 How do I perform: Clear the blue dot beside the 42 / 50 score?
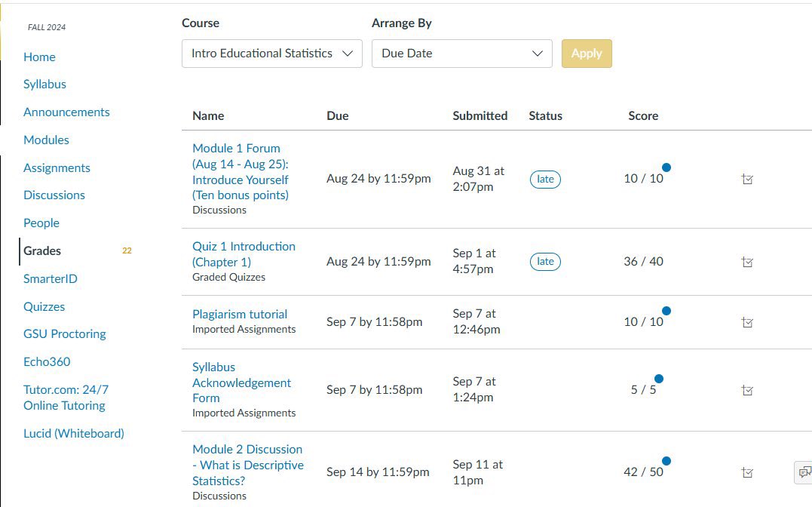pyautogui.click(x=666, y=459)
